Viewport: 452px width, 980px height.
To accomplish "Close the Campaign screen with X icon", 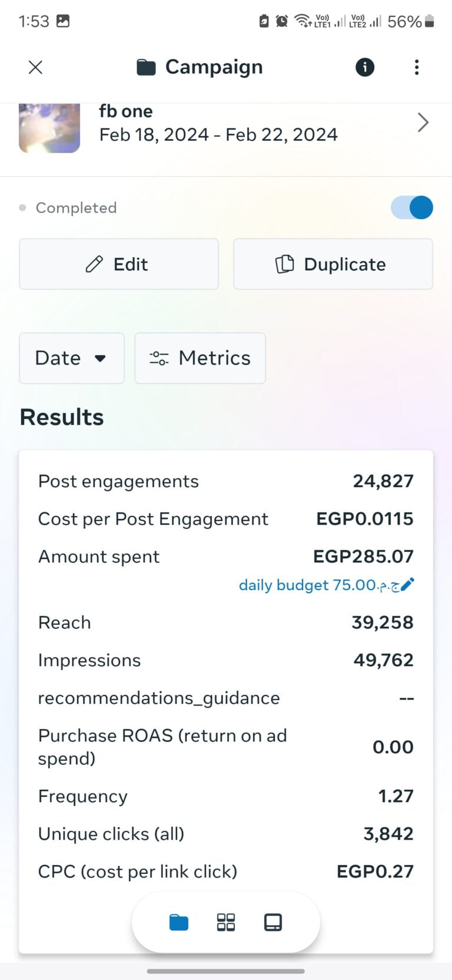I will pos(35,67).
